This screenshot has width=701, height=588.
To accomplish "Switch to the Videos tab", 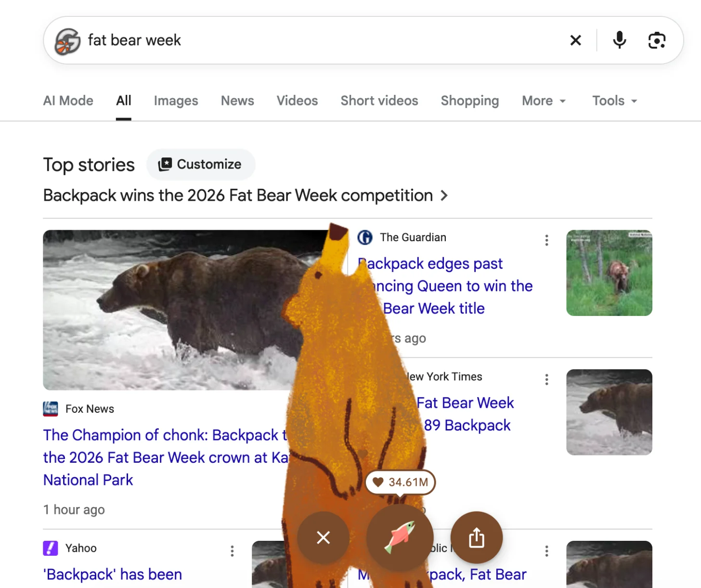I will point(297,101).
